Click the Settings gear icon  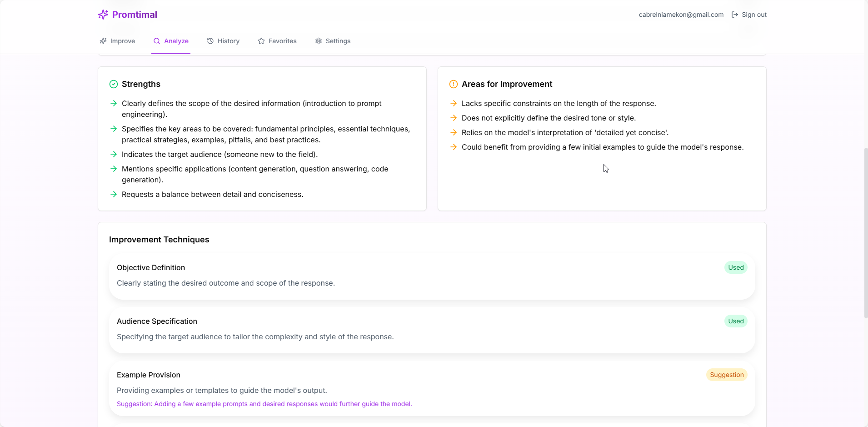point(319,41)
